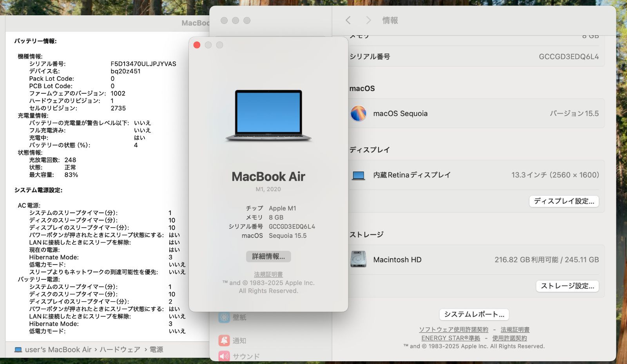
Task: Click 216.82 GB利用可能 / 245.11 GB text
Action: [x=547, y=259]
